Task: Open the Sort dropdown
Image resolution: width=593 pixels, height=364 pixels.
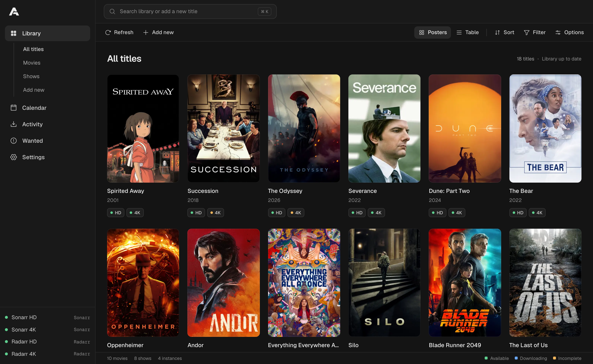Action: [x=504, y=32]
